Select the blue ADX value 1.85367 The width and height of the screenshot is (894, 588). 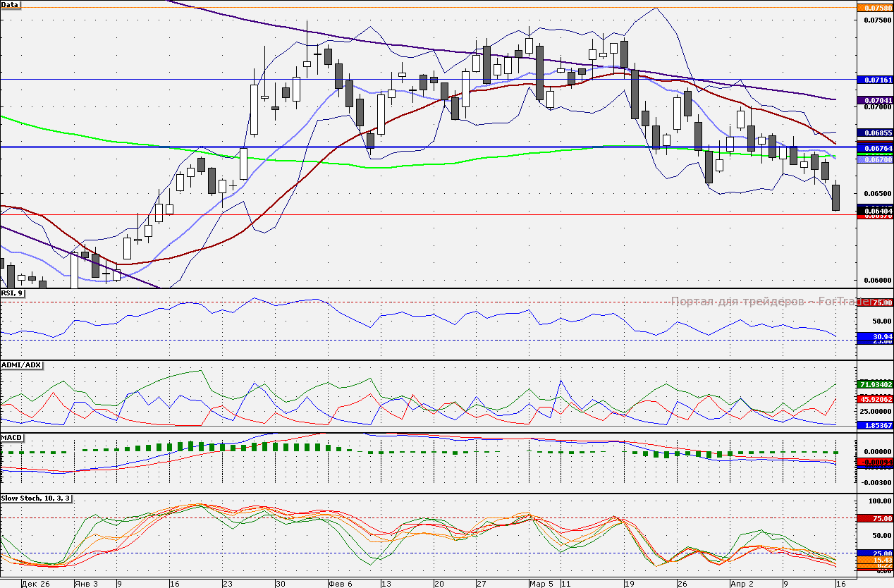tap(874, 425)
